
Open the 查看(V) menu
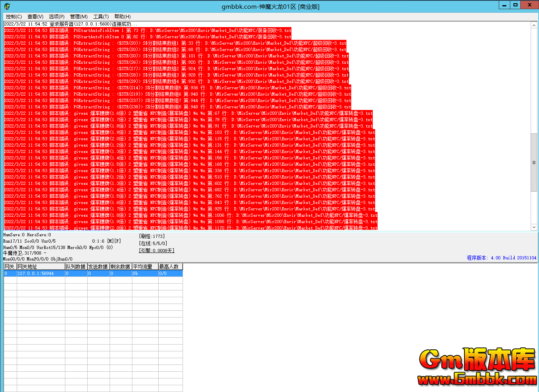click(x=35, y=16)
